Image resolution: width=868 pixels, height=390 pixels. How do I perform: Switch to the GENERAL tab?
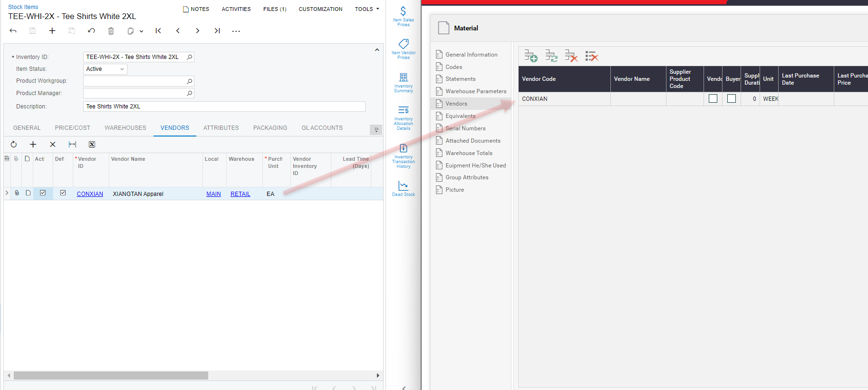(27, 128)
